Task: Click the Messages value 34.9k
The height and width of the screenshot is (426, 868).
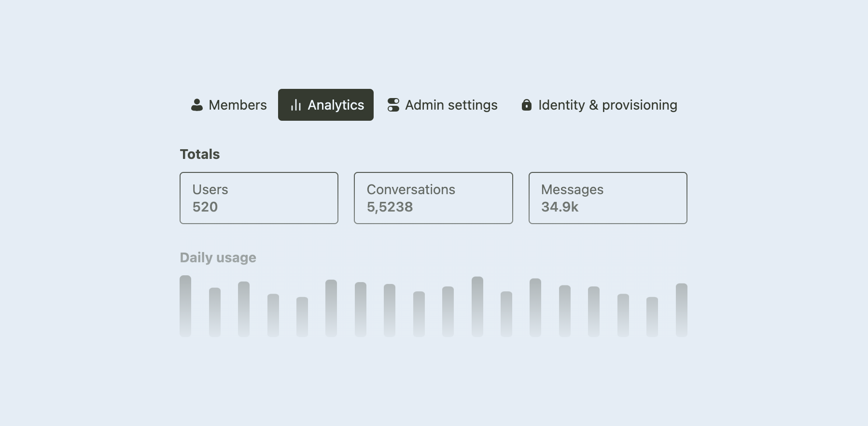Action: pyautogui.click(x=560, y=207)
